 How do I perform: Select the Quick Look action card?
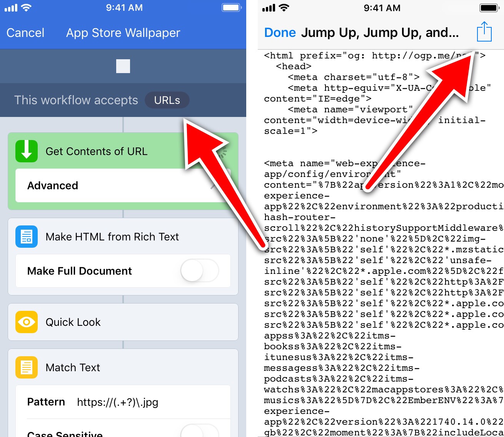tap(123, 322)
